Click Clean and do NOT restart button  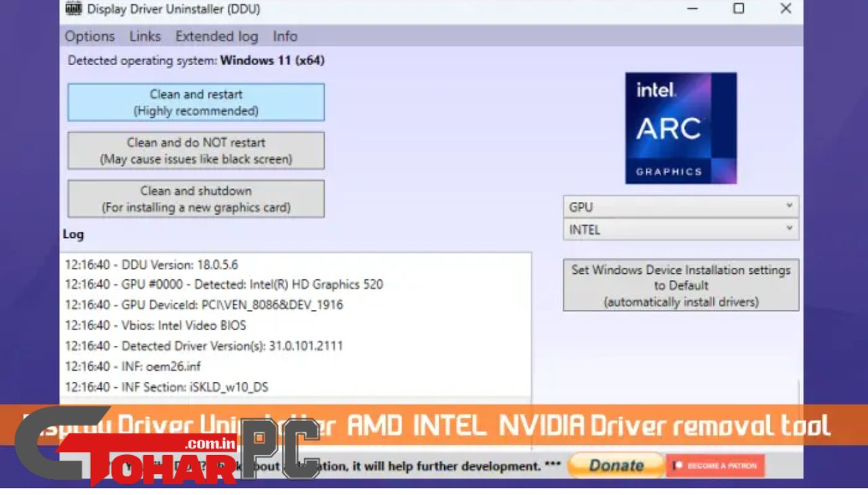196,151
